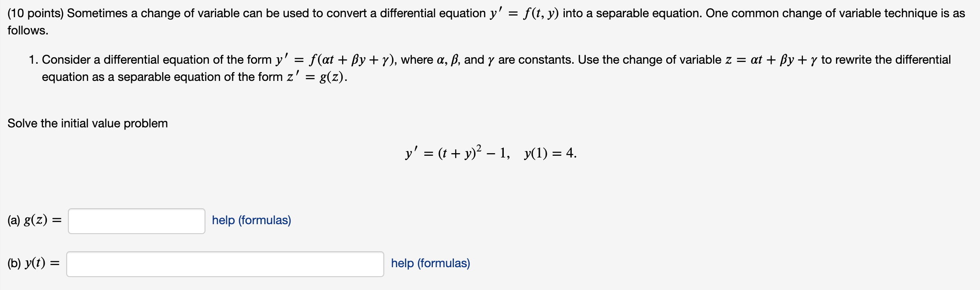Activate the empty text box for part (a)
Image resolution: width=980 pixels, height=290 pixels.
tap(137, 221)
